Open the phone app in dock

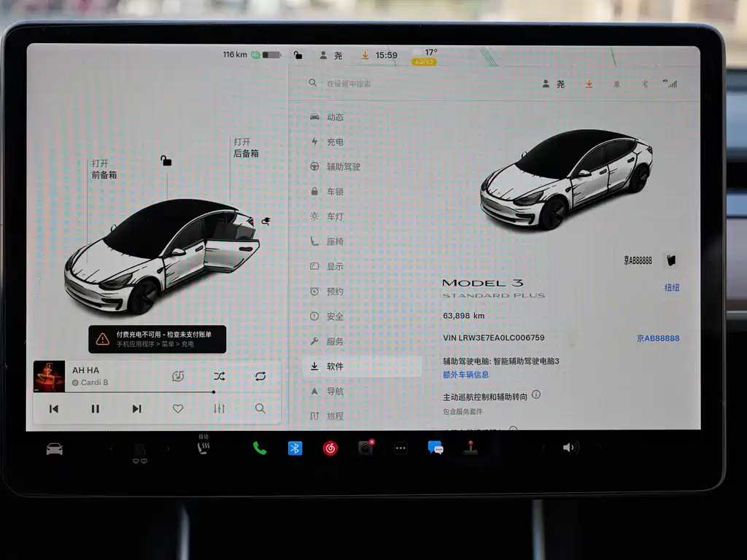click(260, 448)
